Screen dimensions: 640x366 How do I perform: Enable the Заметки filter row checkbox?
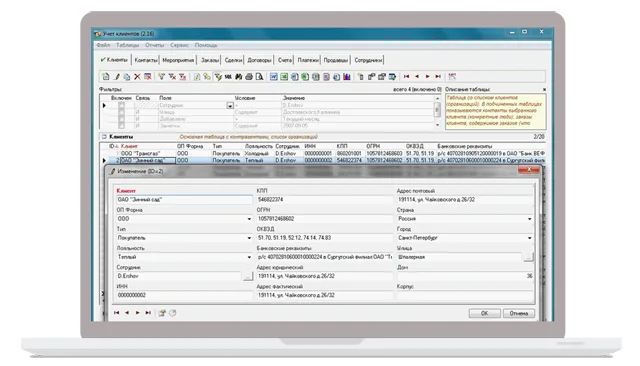(121, 125)
